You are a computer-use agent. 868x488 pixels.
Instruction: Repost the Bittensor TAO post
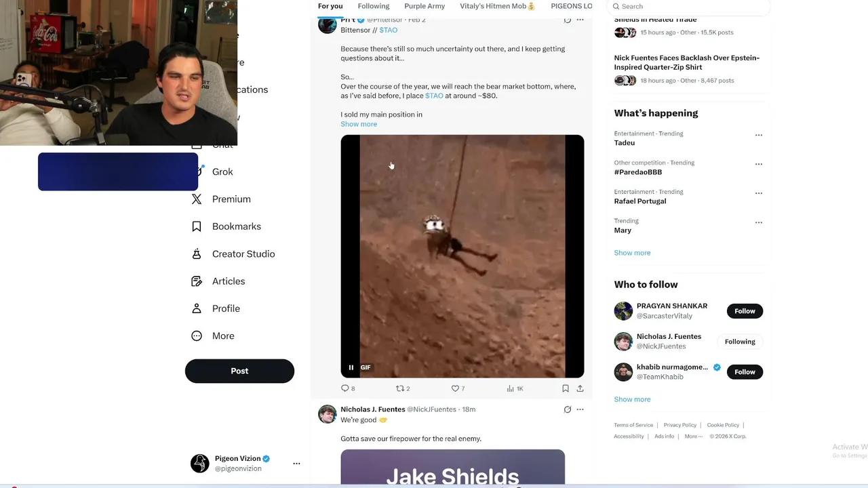tap(400, 388)
